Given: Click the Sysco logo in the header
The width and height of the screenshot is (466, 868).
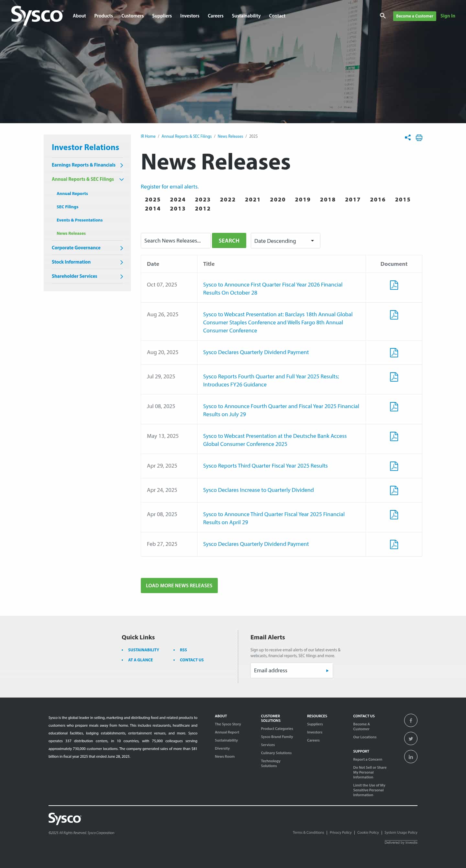Looking at the screenshot, I should coord(37,16).
